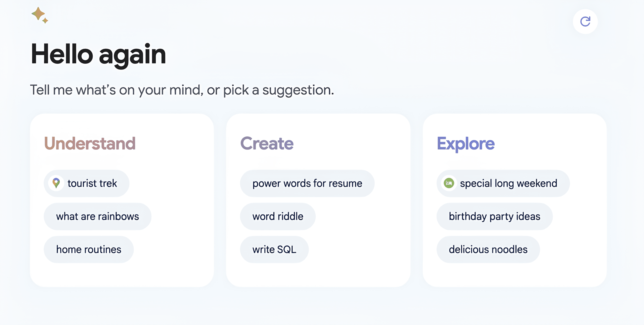Screen dimensions: 644x325
Task: Pick the "home routines" suggestion chip
Action: click(x=89, y=249)
